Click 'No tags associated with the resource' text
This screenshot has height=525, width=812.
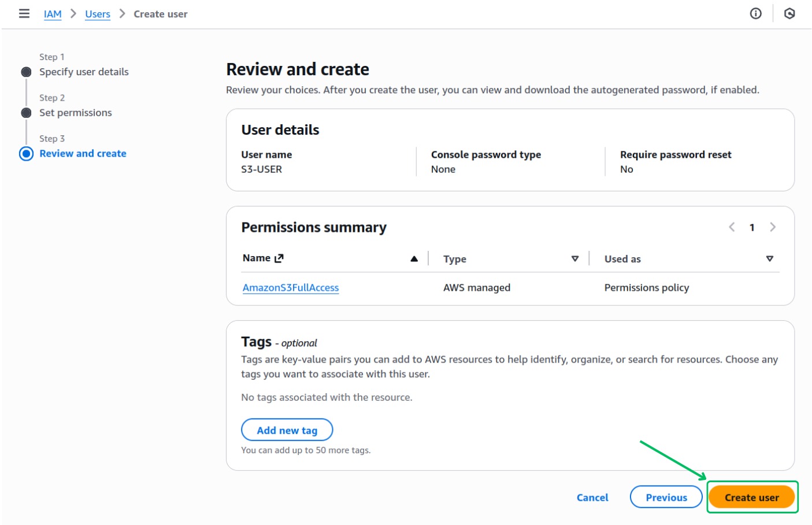tap(327, 397)
